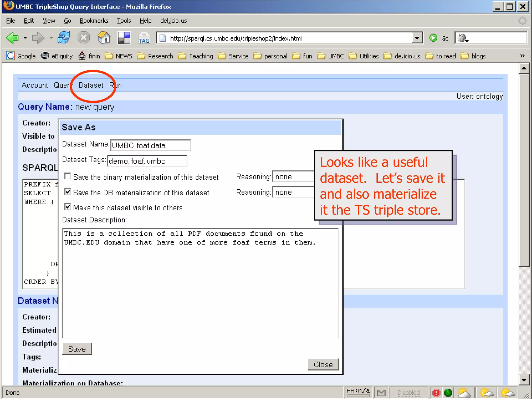Screen dimensions: 532x399
Task: Expand the bookmarks toolbar overflow chevron
Action: pyautogui.click(x=522, y=56)
